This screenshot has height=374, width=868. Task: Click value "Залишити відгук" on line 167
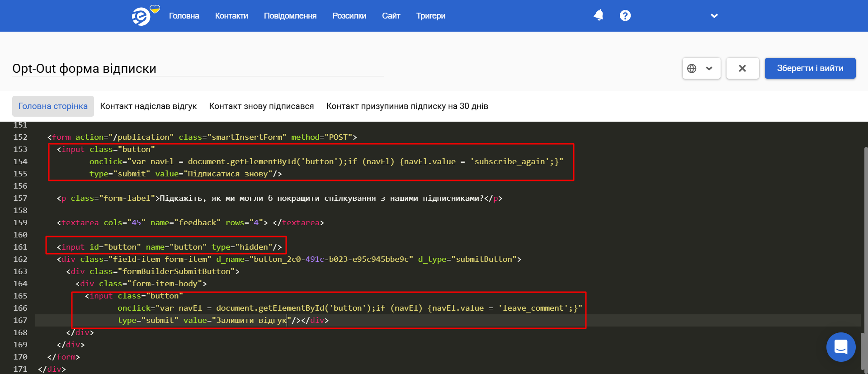coord(237,320)
